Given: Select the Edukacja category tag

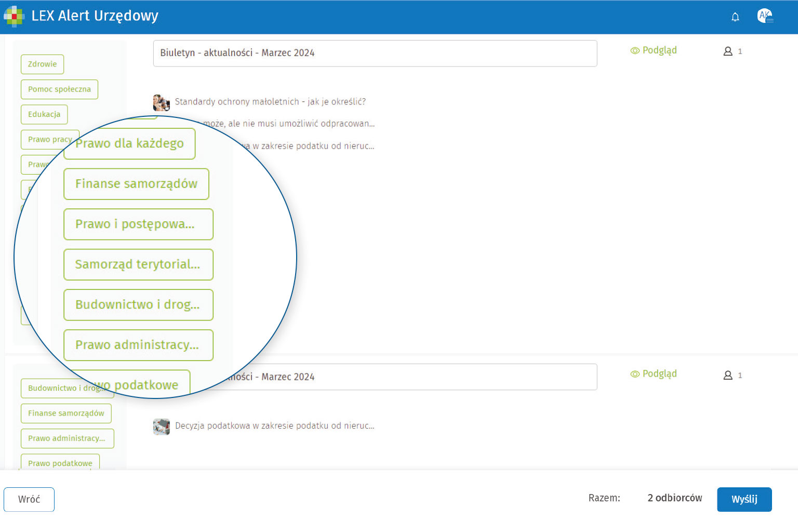Looking at the screenshot, I should click(44, 114).
